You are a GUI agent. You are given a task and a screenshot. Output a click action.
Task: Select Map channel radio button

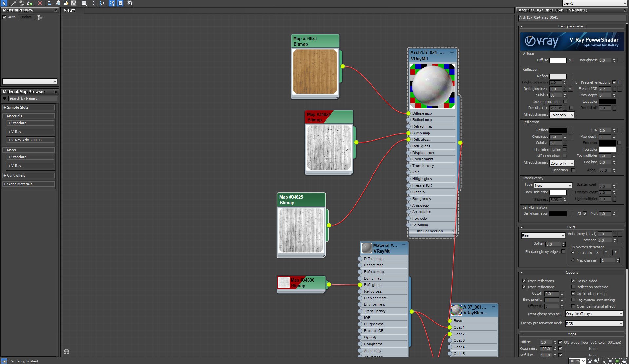[573, 260]
